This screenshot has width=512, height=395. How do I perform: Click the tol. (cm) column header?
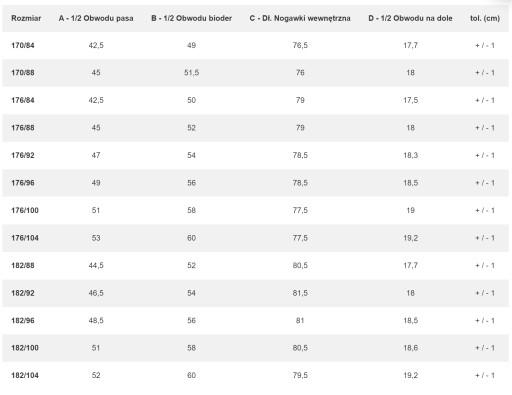(485, 18)
